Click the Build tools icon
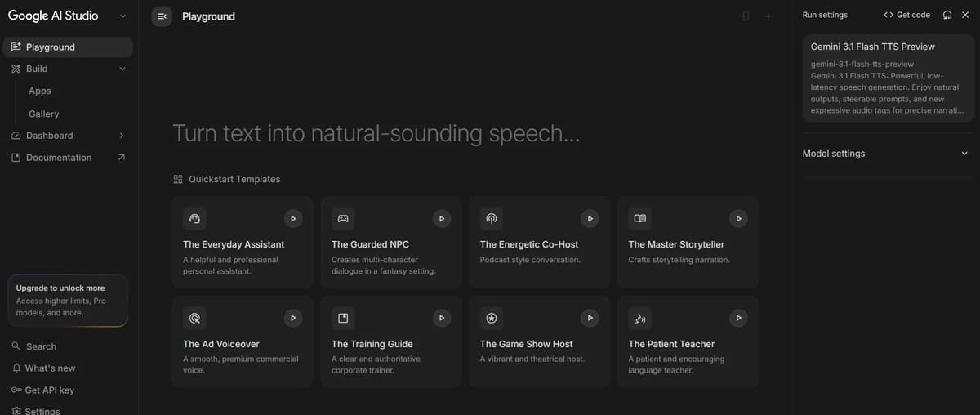Image resolution: width=980 pixels, height=415 pixels. (16, 69)
